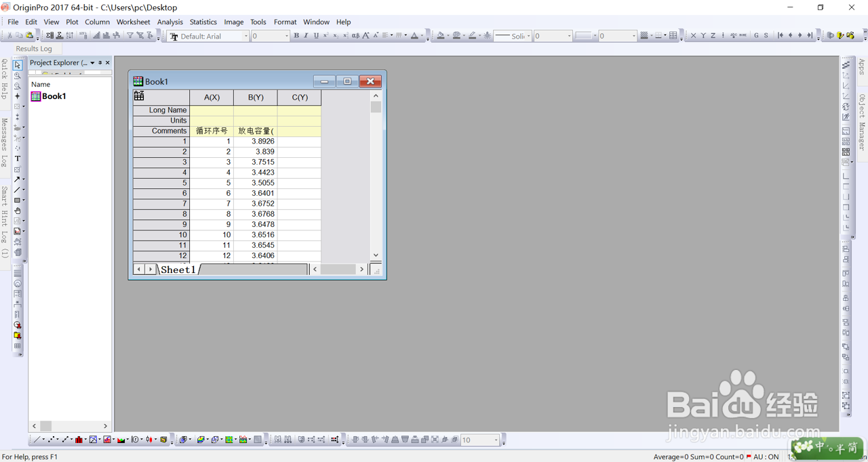Open the Statistics menu
This screenshot has height=462, width=868.
(203, 22)
